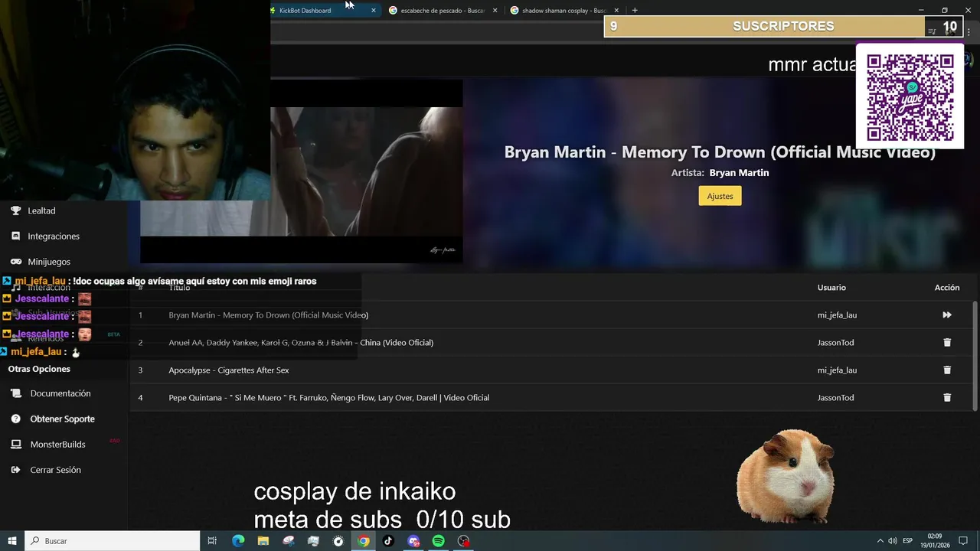Open Documentación icon in sidebar
The height and width of the screenshot is (551, 980).
coord(16,393)
